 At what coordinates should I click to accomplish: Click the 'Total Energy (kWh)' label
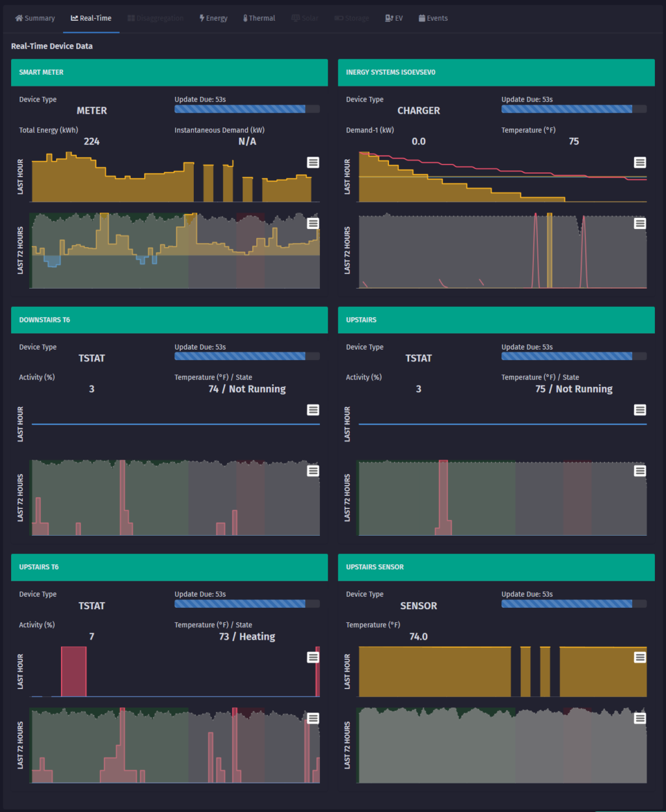(x=49, y=130)
